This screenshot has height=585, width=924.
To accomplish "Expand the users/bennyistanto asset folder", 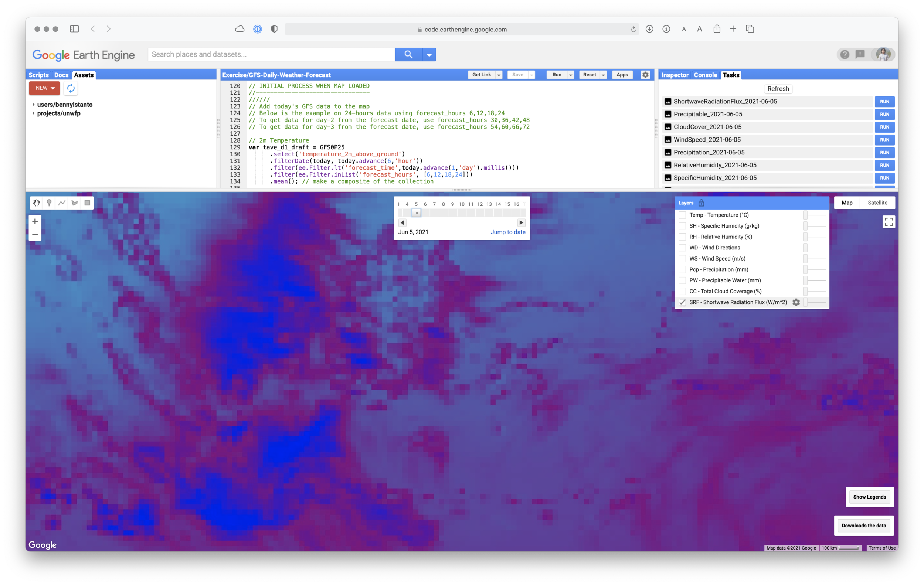I will [x=33, y=105].
